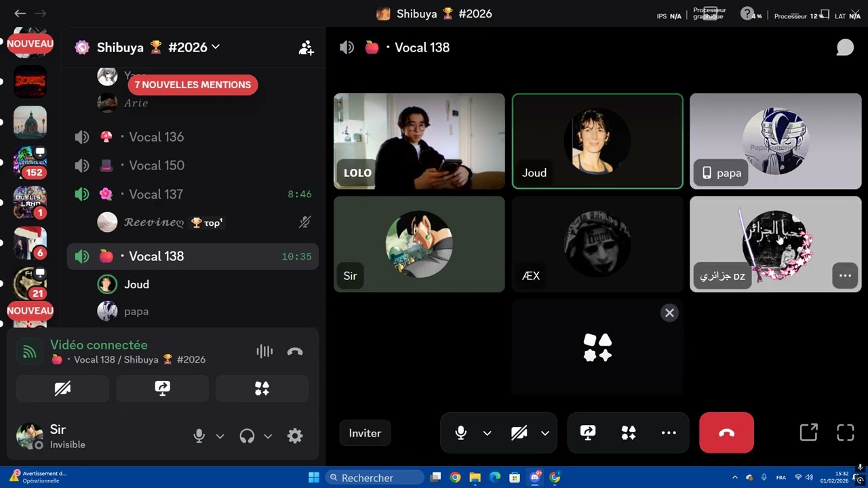Select the ÆX participant tile

597,244
